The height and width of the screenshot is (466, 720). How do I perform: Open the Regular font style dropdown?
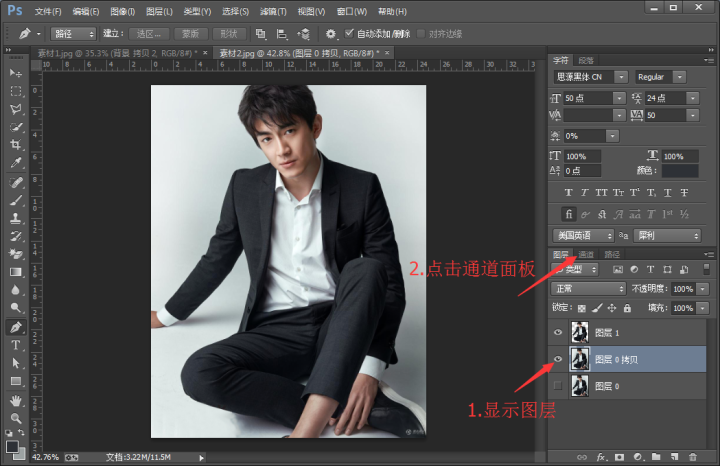coord(660,77)
